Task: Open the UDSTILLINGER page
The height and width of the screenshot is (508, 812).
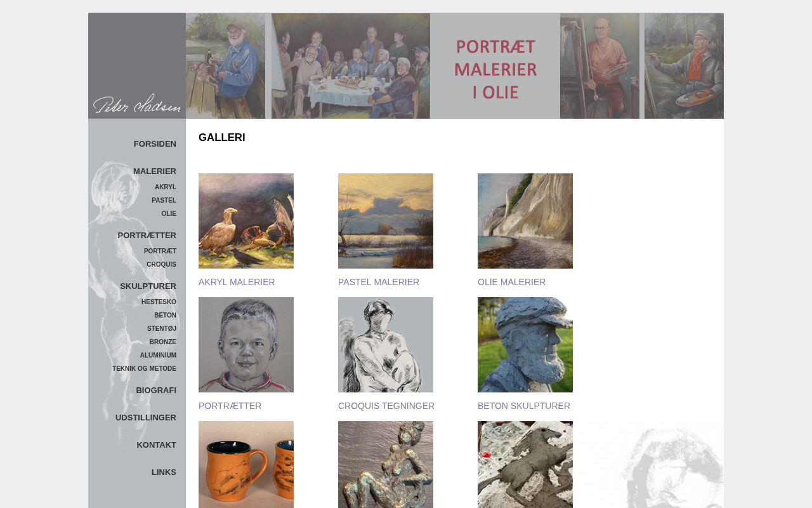Action: [146, 418]
